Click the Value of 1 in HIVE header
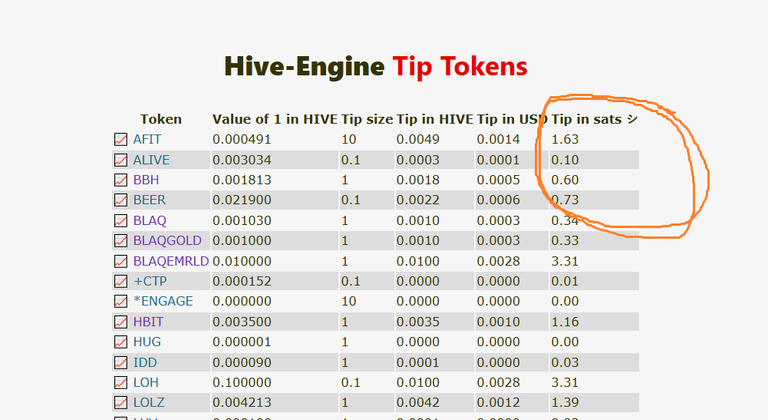The width and height of the screenshot is (768, 420). point(275,119)
